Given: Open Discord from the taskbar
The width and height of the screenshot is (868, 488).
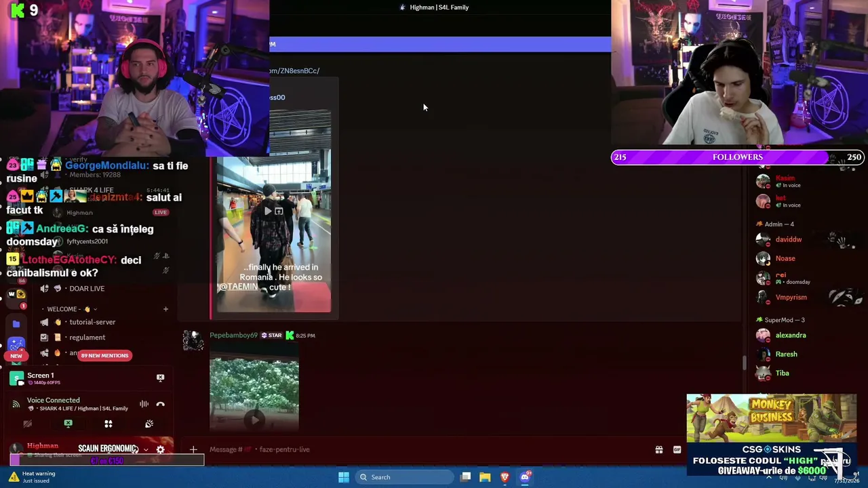Looking at the screenshot, I should [x=525, y=477].
